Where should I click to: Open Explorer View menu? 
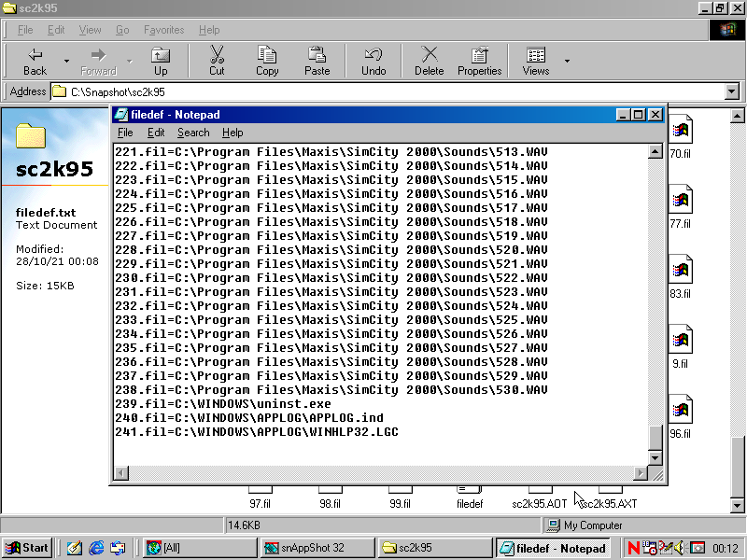(90, 30)
